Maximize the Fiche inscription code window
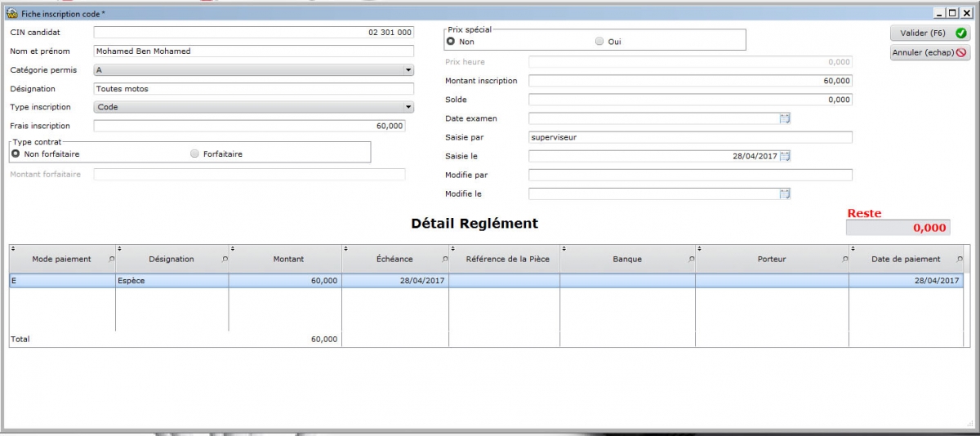 click(x=951, y=14)
